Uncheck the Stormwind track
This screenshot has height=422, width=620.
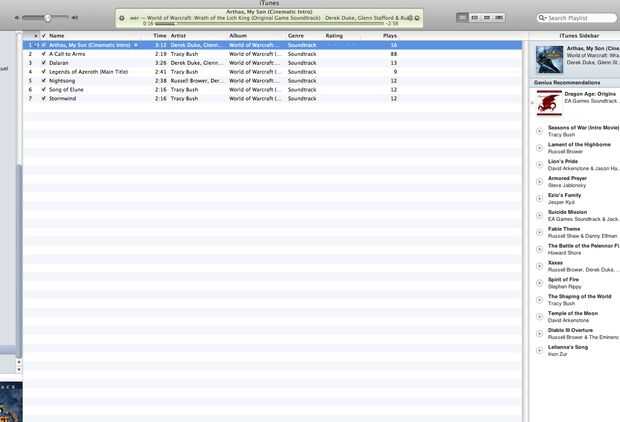pos(43,98)
